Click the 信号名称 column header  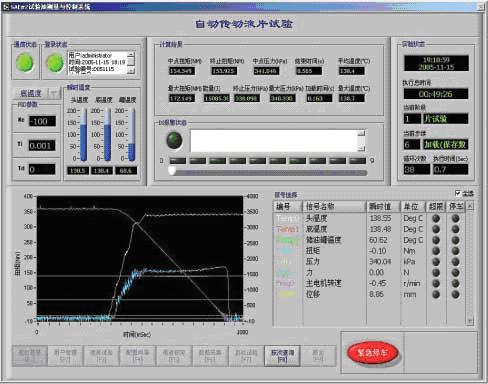pyautogui.click(x=334, y=206)
